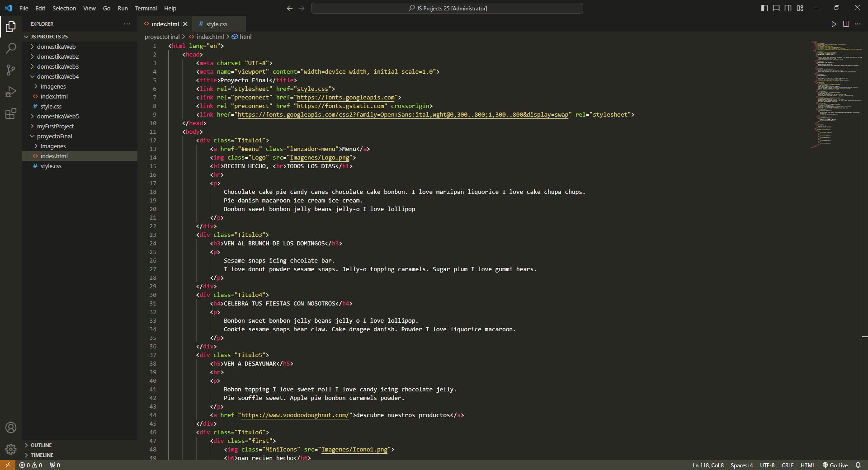868x470 pixels.
Task: Click the html symbol breadcrumb
Action: (242, 37)
